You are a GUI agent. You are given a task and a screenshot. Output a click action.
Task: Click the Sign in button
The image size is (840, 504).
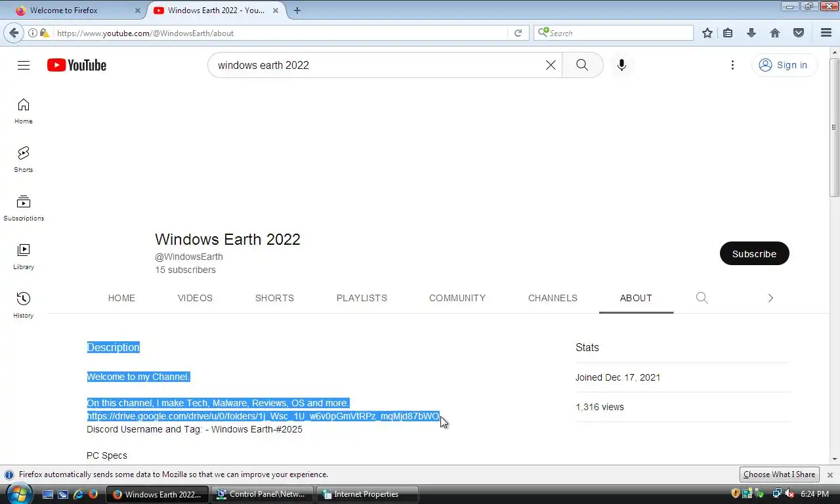click(784, 65)
